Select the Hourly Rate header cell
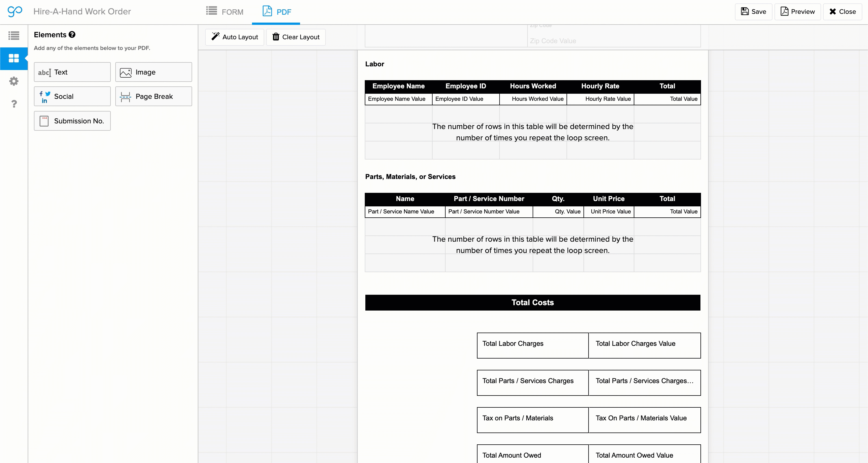The width and height of the screenshot is (868, 463). [600, 86]
